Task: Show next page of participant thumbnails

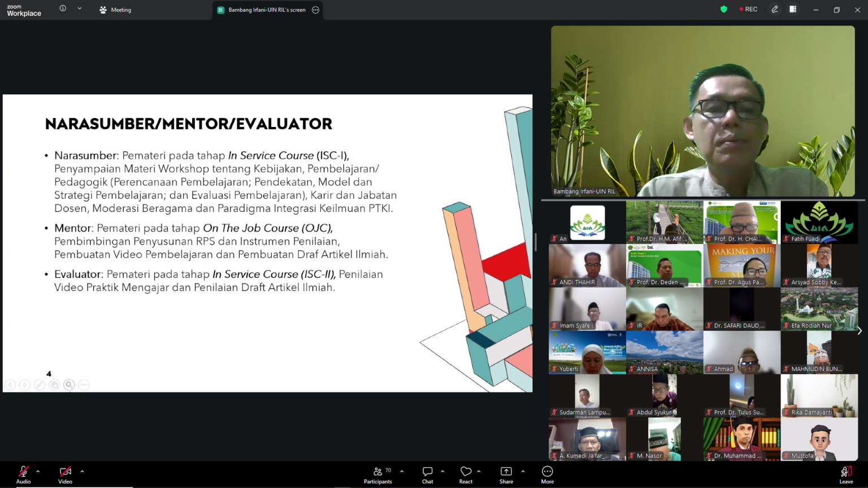Action: [x=860, y=331]
